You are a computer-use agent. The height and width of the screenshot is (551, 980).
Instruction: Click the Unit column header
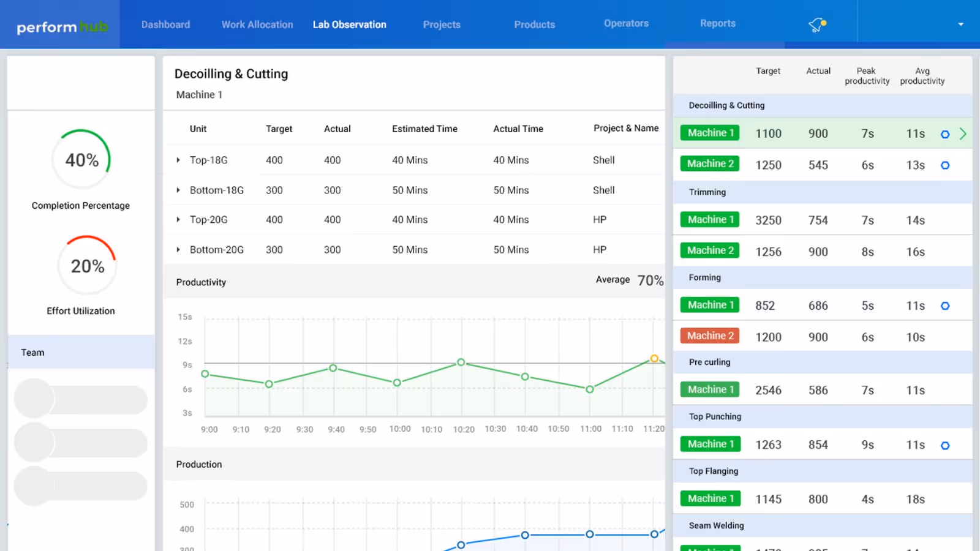(x=198, y=129)
